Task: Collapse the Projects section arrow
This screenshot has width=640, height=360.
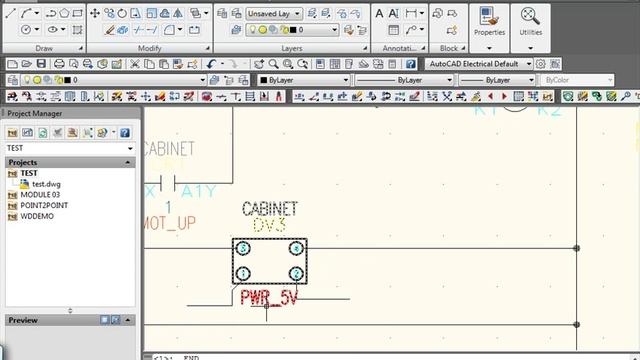Action: (128, 162)
